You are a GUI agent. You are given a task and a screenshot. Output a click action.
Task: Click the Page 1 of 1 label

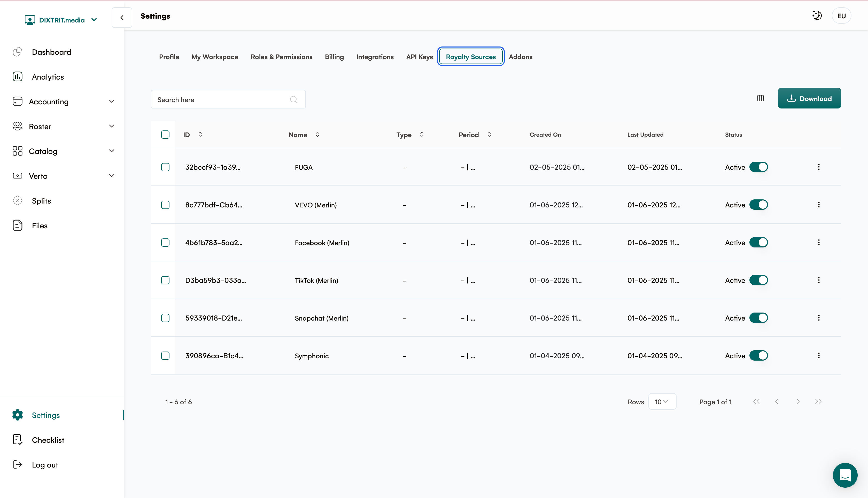(715, 402)
